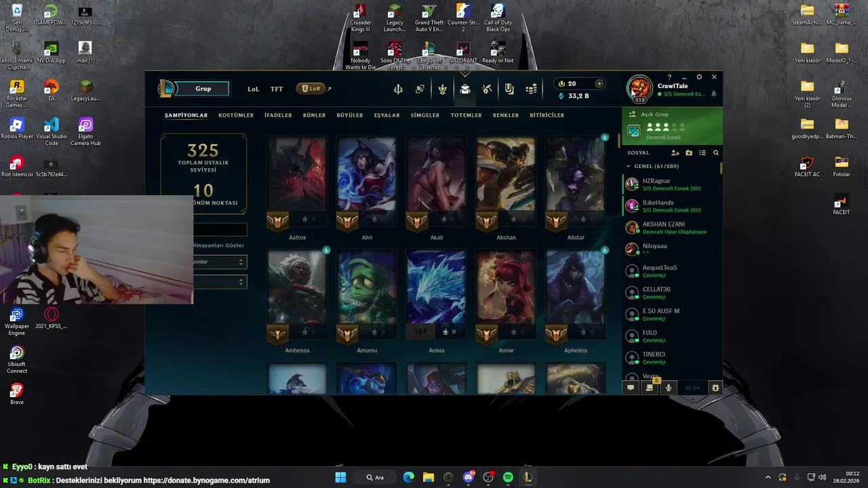
Task: Open the notifications bell icon
Action: pyautogui.click(x=713, y=94)
